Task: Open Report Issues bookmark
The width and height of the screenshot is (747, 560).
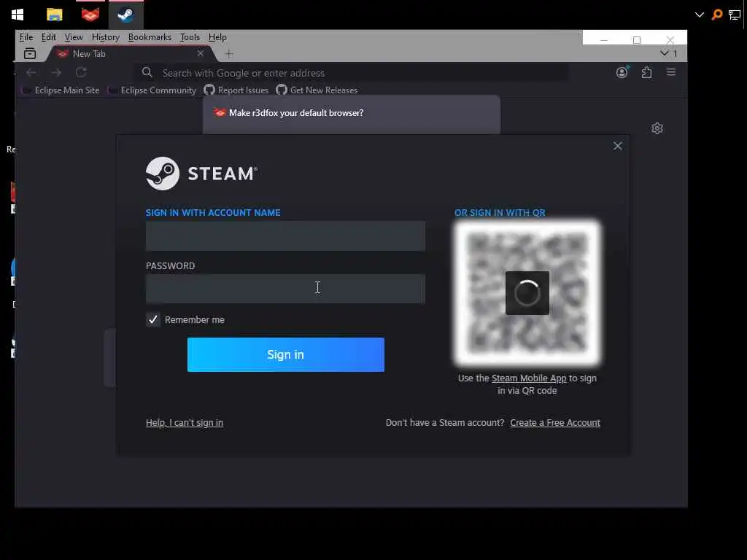Action: pos(236,90)
